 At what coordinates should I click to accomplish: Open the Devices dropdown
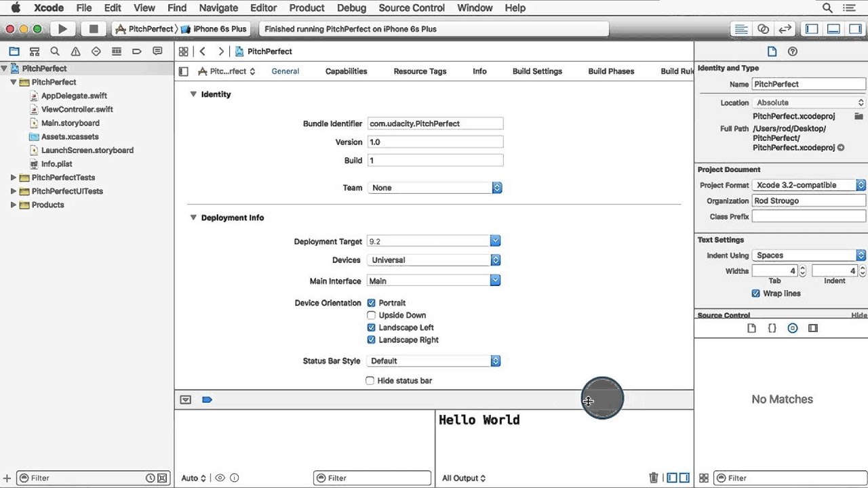coord(433,260)
